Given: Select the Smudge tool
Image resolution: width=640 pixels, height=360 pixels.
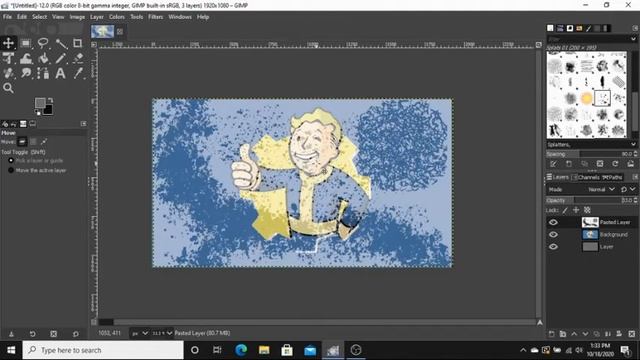Looking at the screenshot, I should [26, 73].
